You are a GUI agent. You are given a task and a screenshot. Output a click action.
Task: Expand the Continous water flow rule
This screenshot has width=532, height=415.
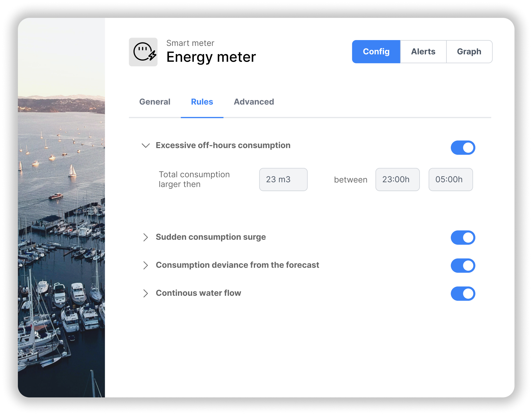[x=146, y=293]
